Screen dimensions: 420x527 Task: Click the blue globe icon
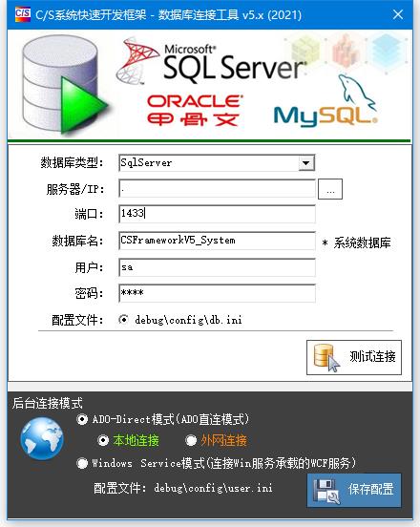pos(42,438)
